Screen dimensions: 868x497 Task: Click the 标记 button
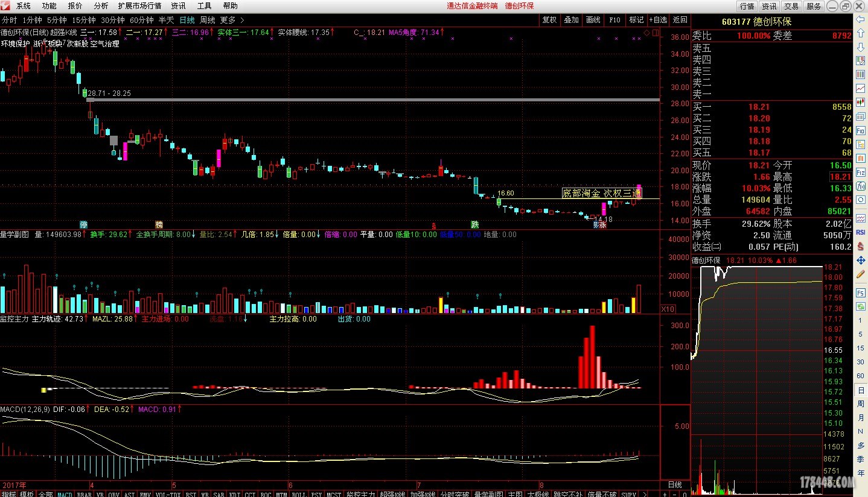tap(636, 20)
